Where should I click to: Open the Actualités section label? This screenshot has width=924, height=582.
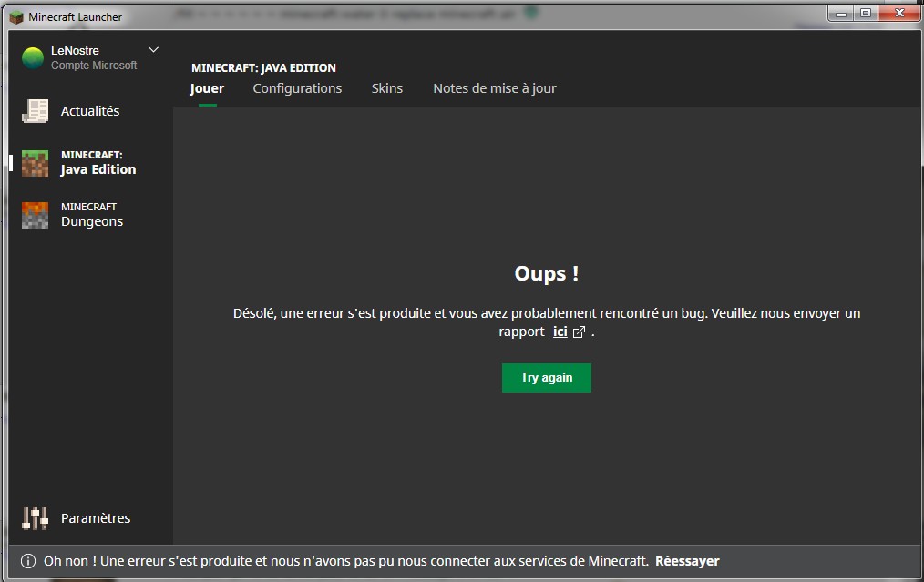(x=90, y=111)
